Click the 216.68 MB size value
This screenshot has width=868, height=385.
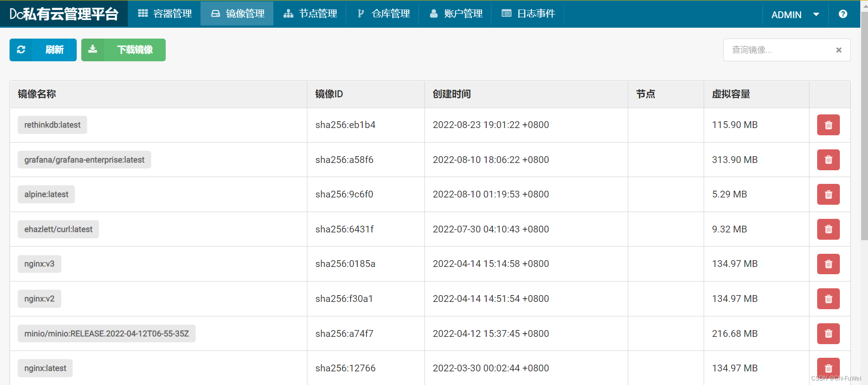735,334
